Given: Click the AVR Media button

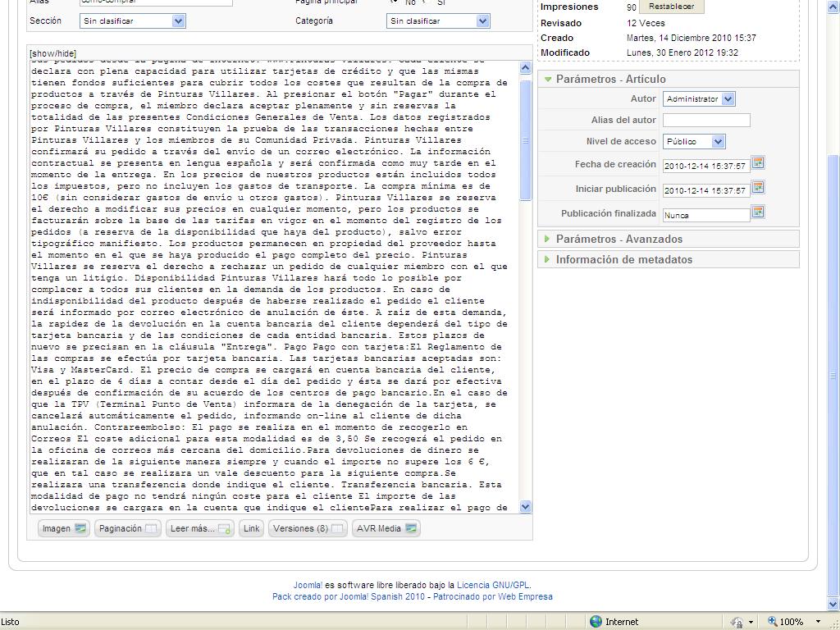Looking at the screenshot, I should pos(386,528).
